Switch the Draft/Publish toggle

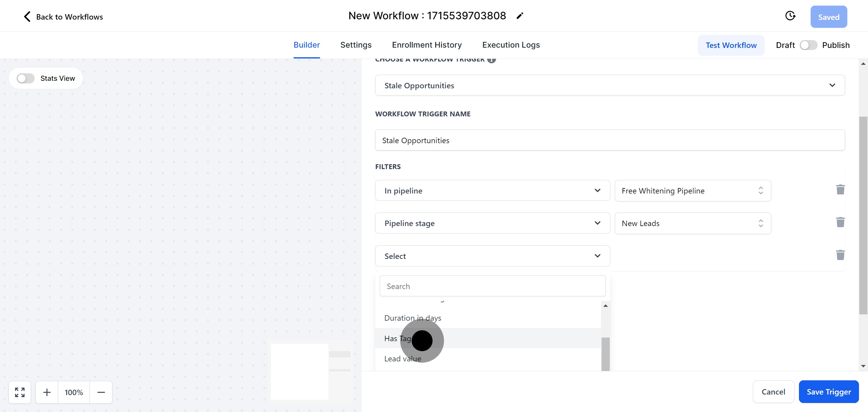click(x=808, y=45)
